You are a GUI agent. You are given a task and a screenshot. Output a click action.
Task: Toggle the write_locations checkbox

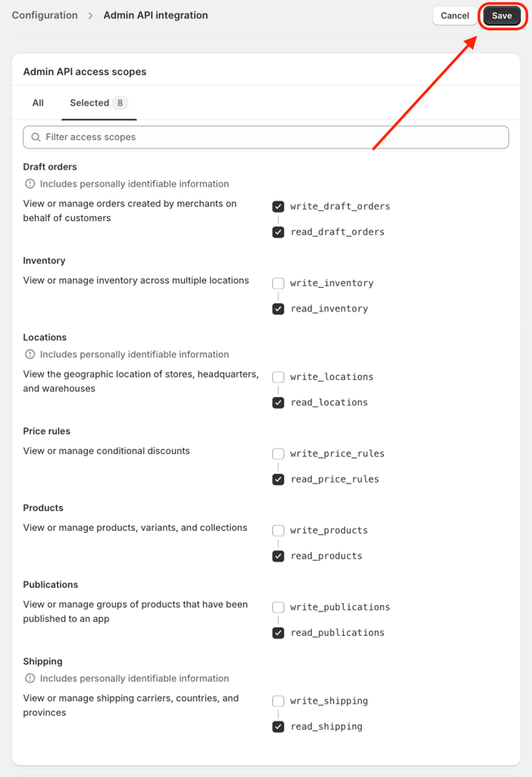tap(279, 377)
